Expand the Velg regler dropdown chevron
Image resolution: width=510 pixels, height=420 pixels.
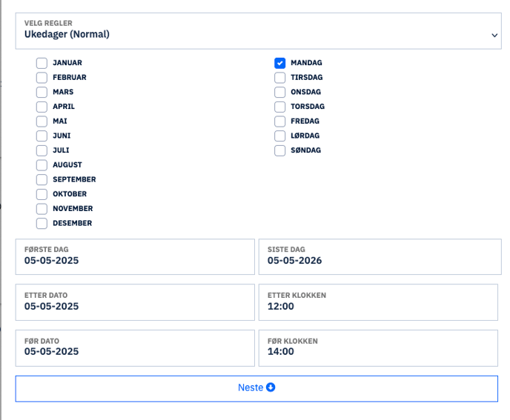(x=494, y=35)
